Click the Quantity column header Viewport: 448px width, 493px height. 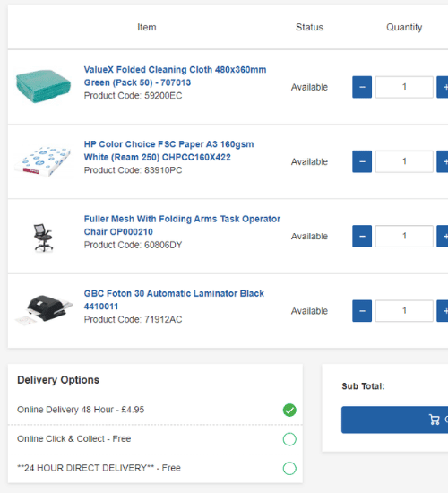(x=404, y=28)
